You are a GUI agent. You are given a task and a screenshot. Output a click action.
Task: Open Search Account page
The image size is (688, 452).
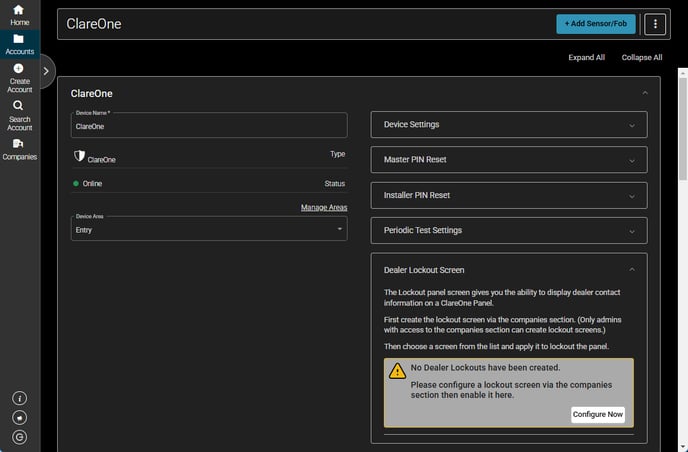(x=19, y=115)
